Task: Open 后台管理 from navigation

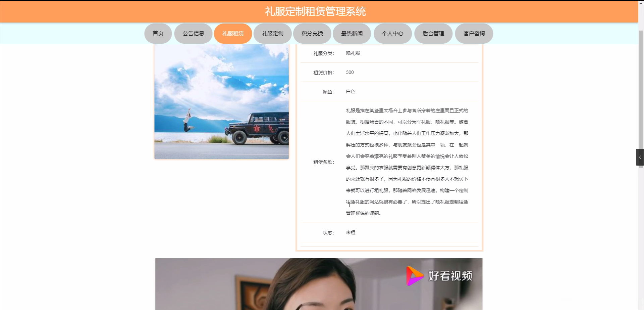Action: pyautogui.click(x=433, y=34)
